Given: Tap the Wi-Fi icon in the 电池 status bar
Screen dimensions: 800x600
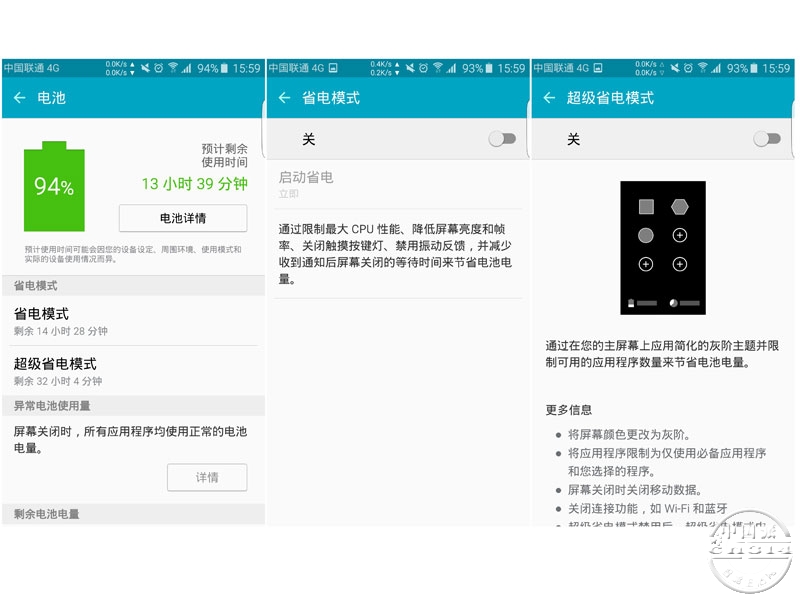Looking at the screenshot, I should tap(173, 68).
